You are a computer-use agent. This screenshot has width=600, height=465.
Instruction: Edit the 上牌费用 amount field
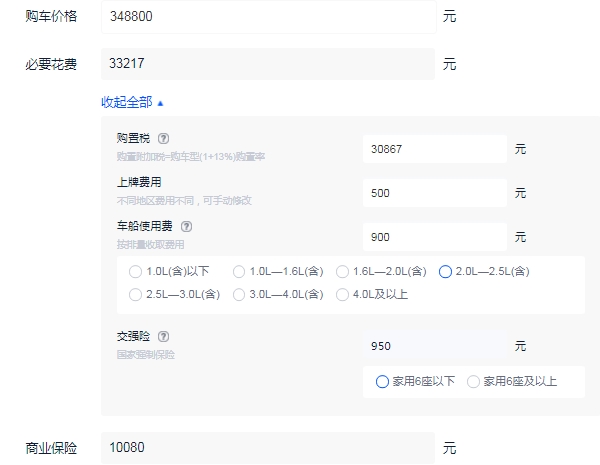434,192
